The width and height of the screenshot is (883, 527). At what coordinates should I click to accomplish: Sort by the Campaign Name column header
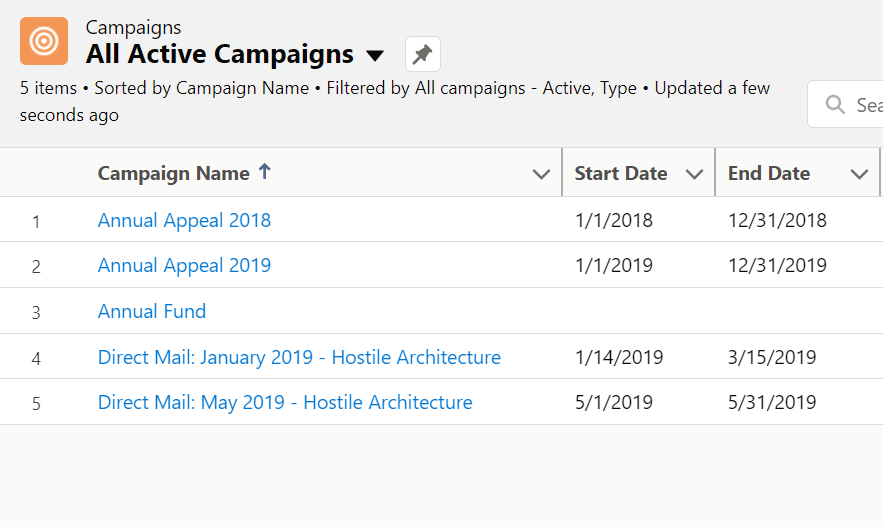pos(173,173)
